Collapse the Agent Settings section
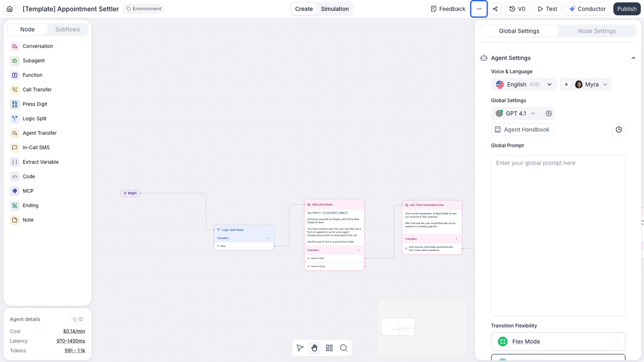644x362 pixels. 633,58
